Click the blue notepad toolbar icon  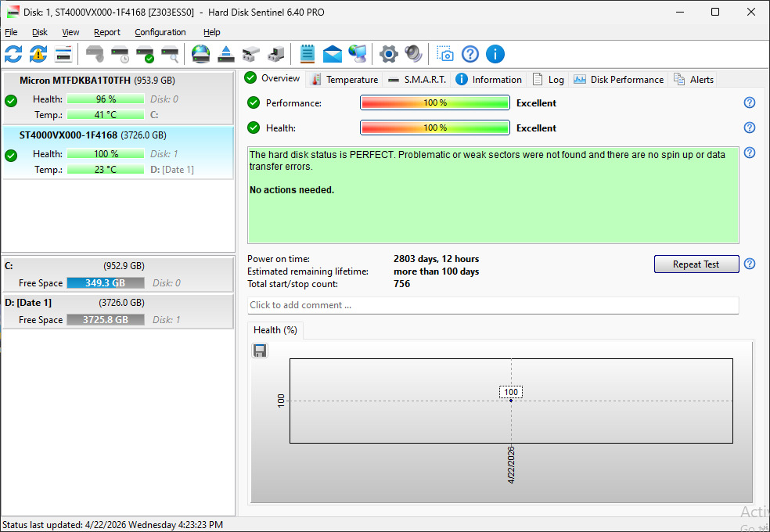(x=308, y=54)
